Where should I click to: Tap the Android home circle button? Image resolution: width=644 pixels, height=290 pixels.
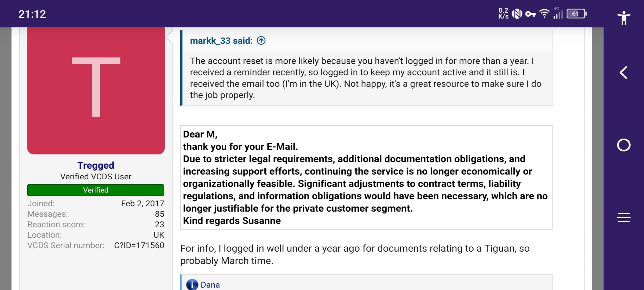[x=624, y=145]
